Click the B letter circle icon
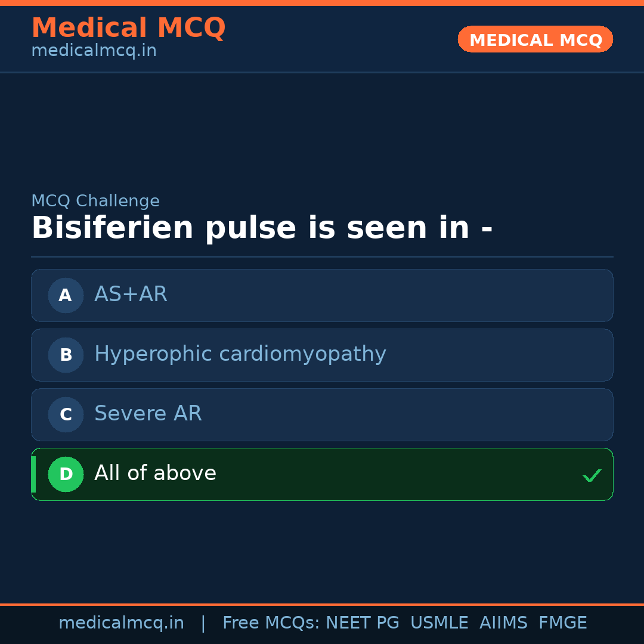This screenshot has width=644, height=644. [x=66, y=355]
